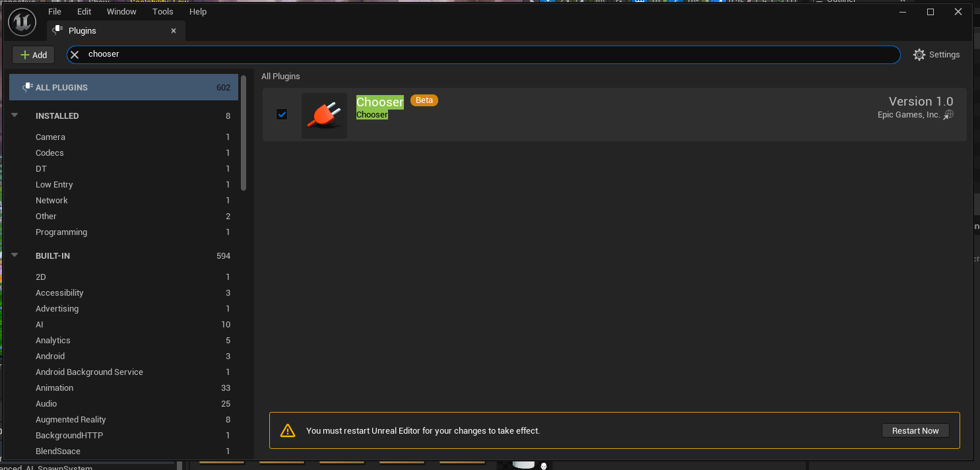Select the Augmented Reality category
The height and width of the screenshot is (470, 980).
coord(123,419)
